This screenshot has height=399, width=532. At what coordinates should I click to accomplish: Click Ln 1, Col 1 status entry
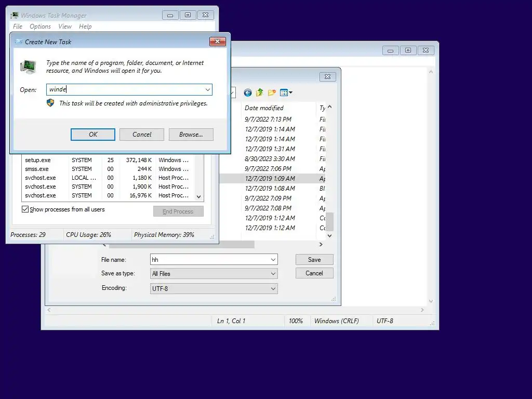coord(231,321)
